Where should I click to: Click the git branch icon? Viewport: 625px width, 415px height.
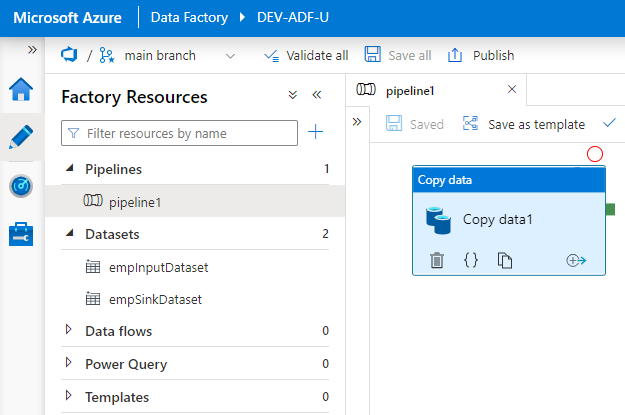(x=107, y=55)
